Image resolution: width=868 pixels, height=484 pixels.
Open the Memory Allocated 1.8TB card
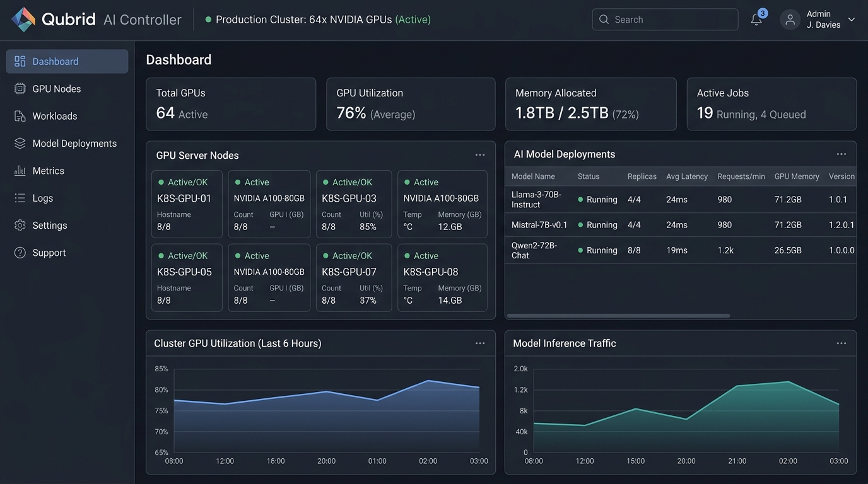point(591,104)
